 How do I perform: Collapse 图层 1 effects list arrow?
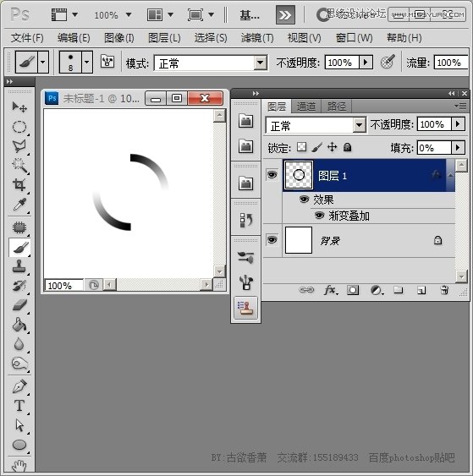[450, 175]
